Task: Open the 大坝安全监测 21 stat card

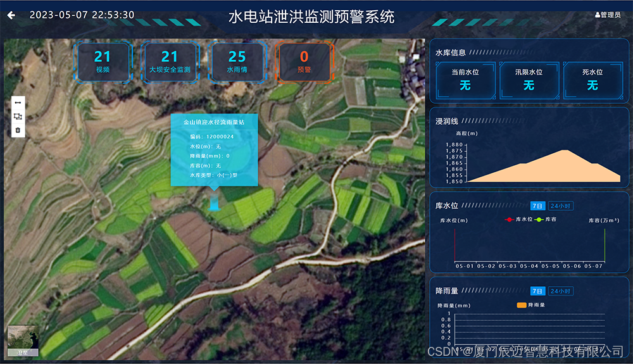Action: [x=170, y=62]
